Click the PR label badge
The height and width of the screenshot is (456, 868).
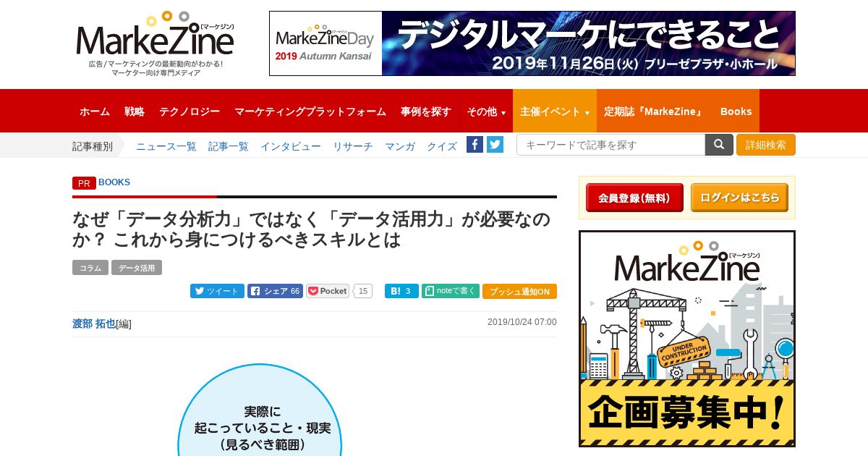84,183
